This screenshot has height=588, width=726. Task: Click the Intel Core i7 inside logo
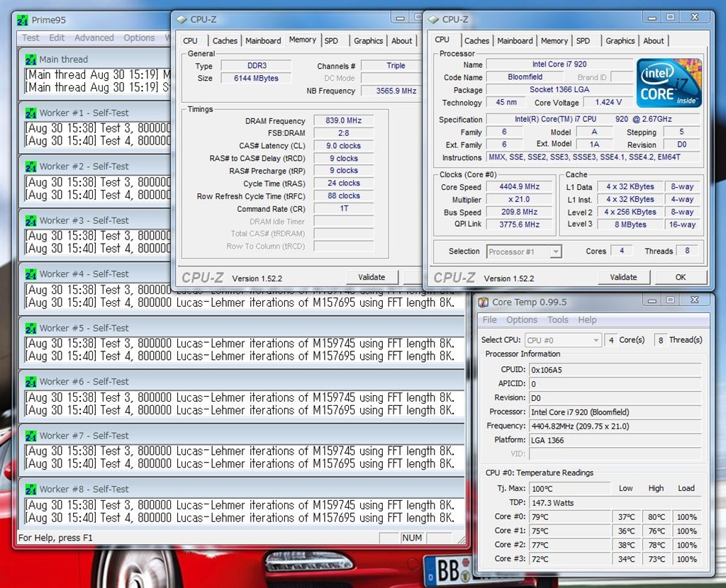click(x=669, y=83)
